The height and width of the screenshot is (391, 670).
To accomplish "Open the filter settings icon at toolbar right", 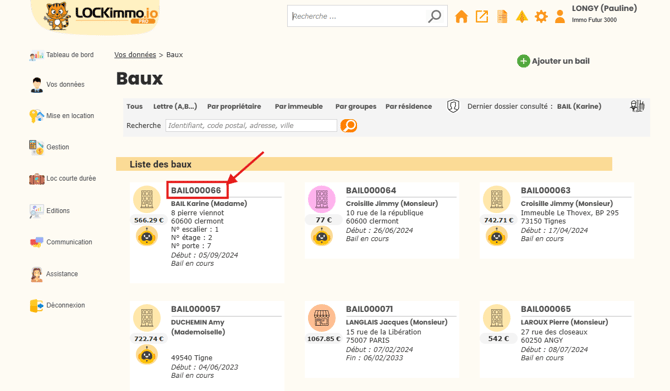I will (x=637, y=106).
